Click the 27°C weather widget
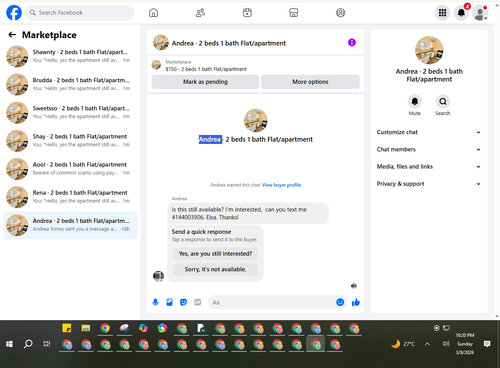500x368 pixels. 404,344
